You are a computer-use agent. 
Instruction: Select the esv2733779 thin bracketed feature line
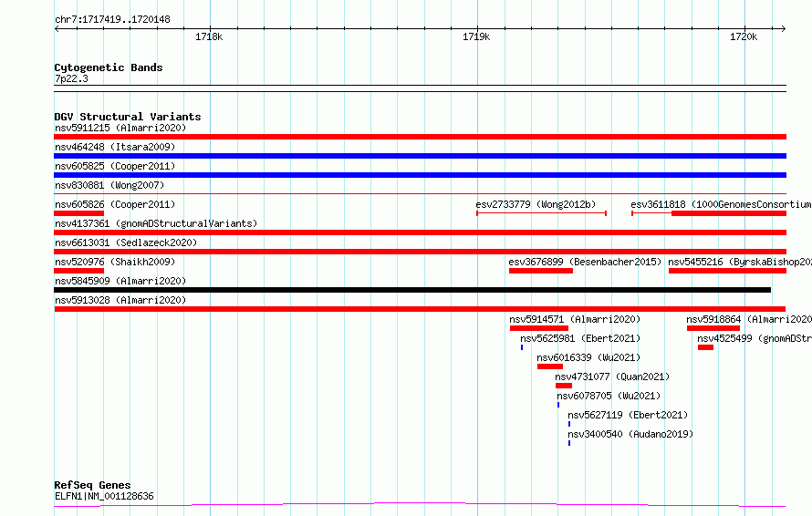(542, 213)
